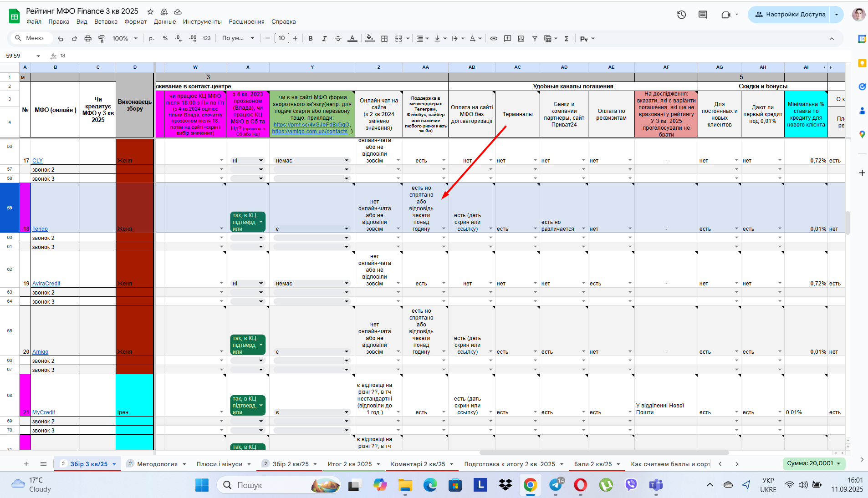Screen dimensions: 868x498
Task: Click the Undo icon in toolbar
Action: click(x=61, y=39)
